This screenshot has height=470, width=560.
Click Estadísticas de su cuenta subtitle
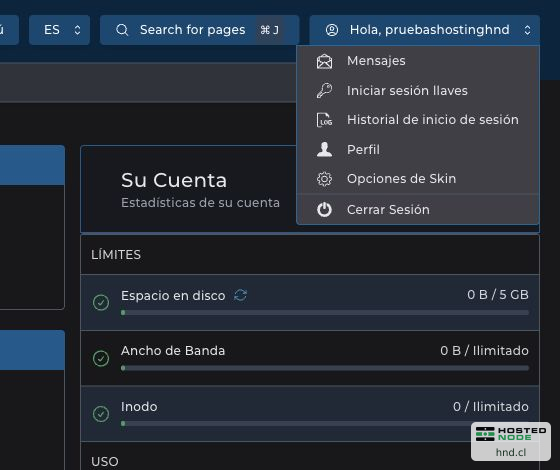(200, 203)
